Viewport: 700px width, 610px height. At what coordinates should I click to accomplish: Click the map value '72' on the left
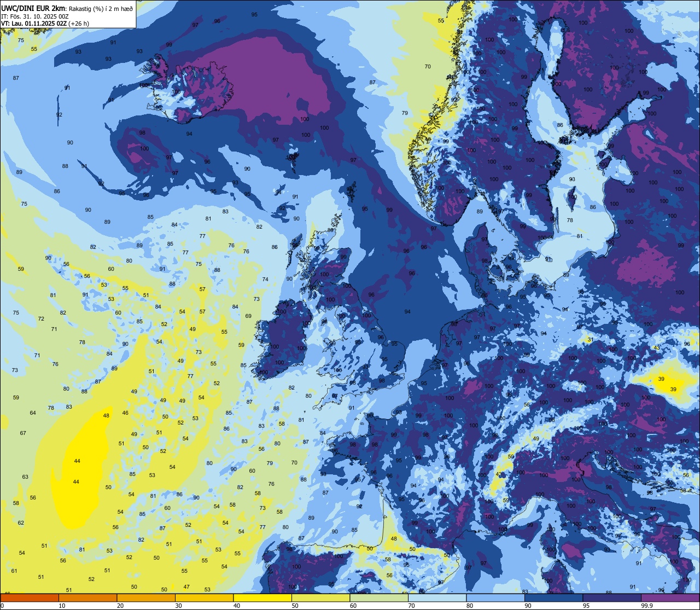tap(41, 319)
